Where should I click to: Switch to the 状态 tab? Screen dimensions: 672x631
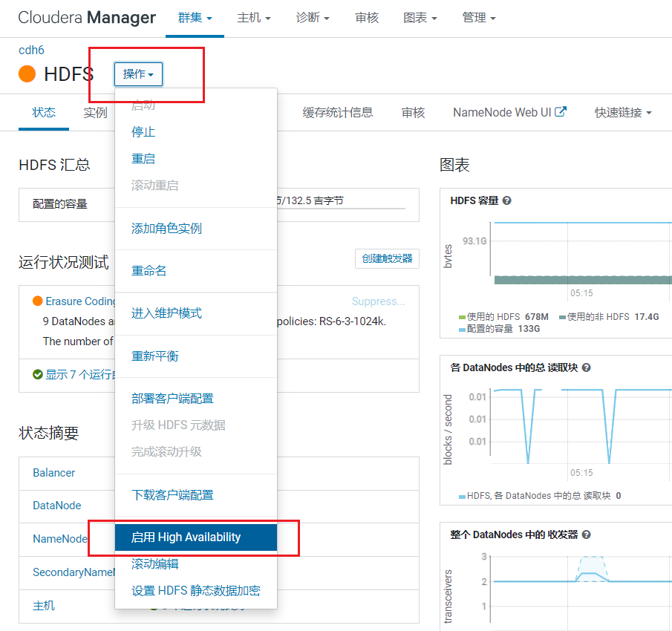(x=44, y=112)
